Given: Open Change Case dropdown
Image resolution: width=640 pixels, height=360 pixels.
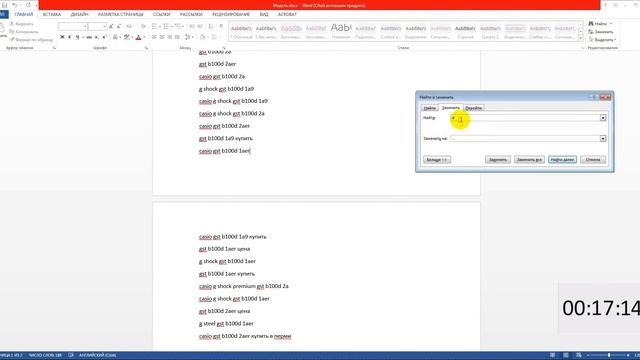Looking at the screenshot, I should coord(129,27).
